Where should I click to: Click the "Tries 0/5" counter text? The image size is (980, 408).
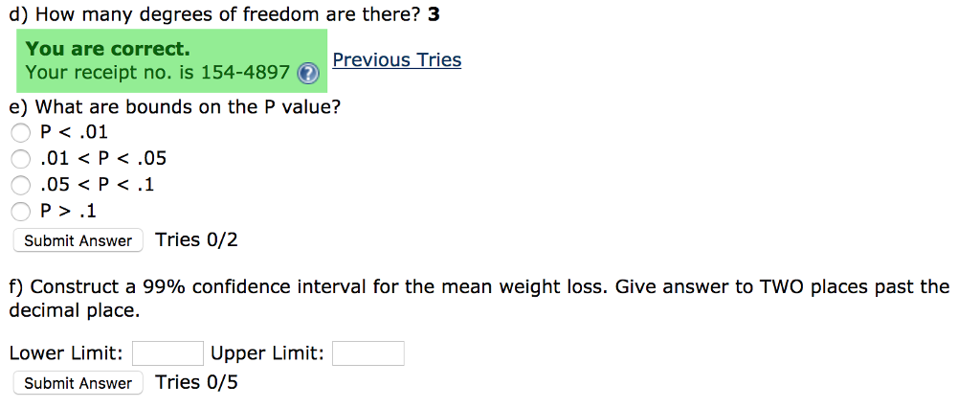196,382
